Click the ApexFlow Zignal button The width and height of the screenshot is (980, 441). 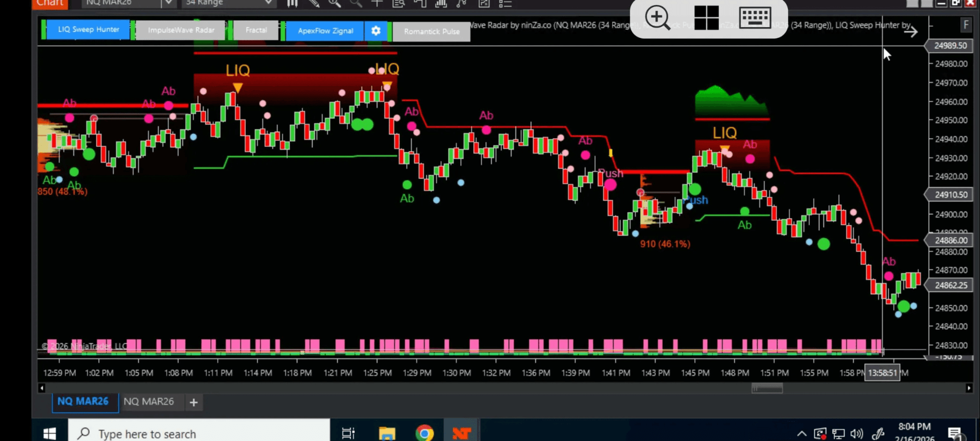(x=325, y=30)
